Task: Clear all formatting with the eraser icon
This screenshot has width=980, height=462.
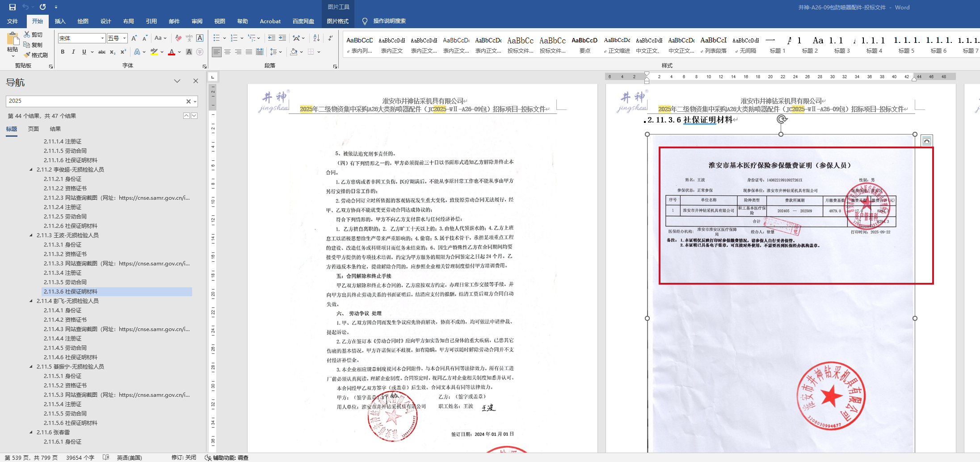Action: [x=178, y=38]
